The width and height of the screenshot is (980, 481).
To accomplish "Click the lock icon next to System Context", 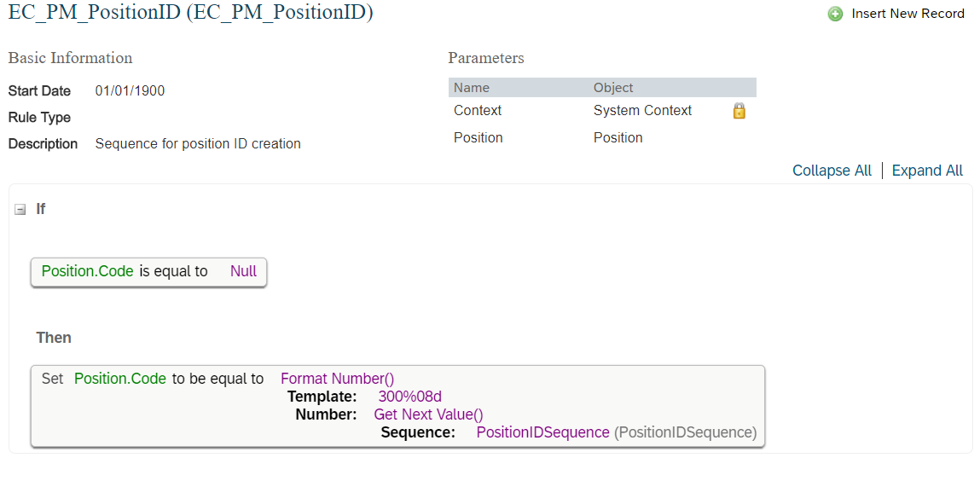I will [739, 111].
